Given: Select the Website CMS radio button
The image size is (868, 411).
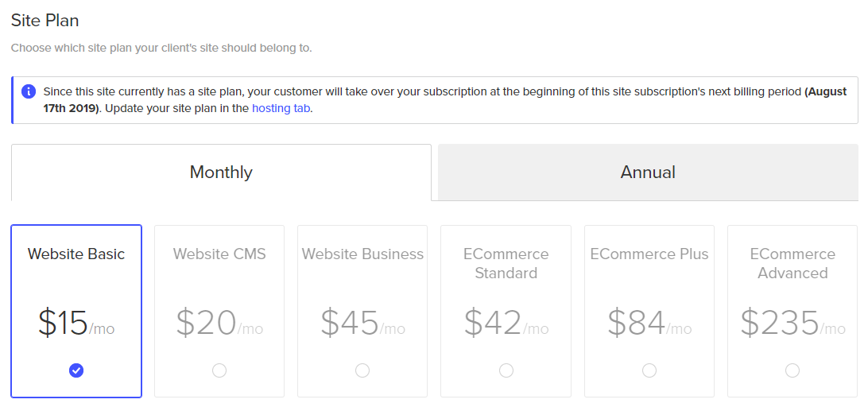Looking at the screenshot, I should (219, 370).
